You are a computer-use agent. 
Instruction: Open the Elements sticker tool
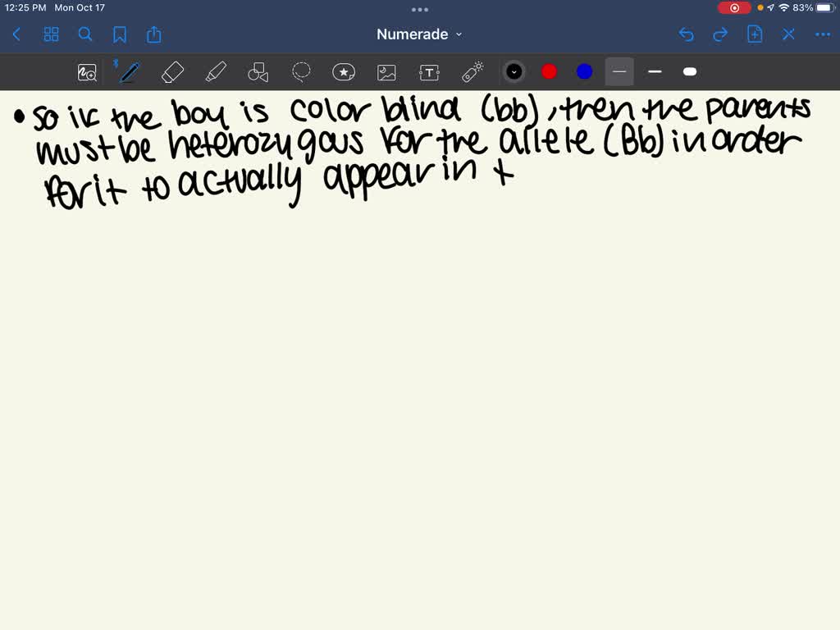tap(344, 72)
